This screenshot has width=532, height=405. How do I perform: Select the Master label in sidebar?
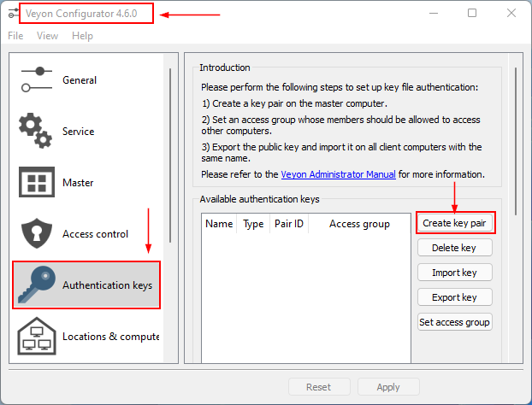pos(78,183)
